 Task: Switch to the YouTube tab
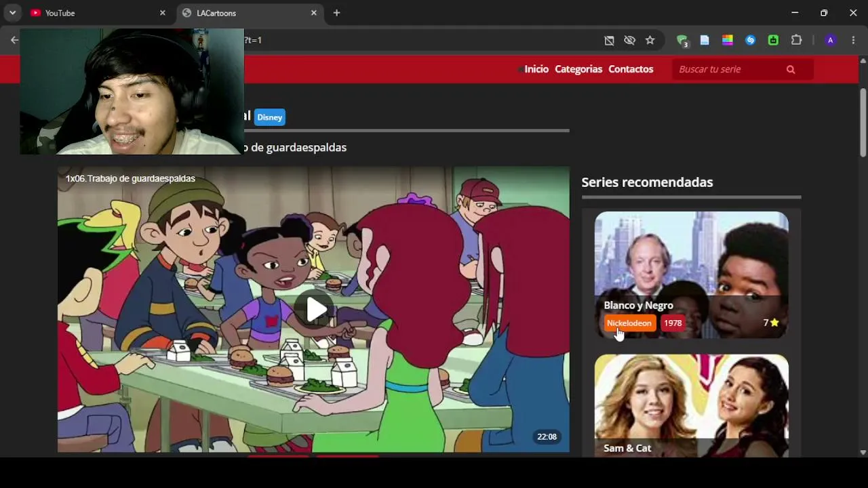tap(98, 13)
